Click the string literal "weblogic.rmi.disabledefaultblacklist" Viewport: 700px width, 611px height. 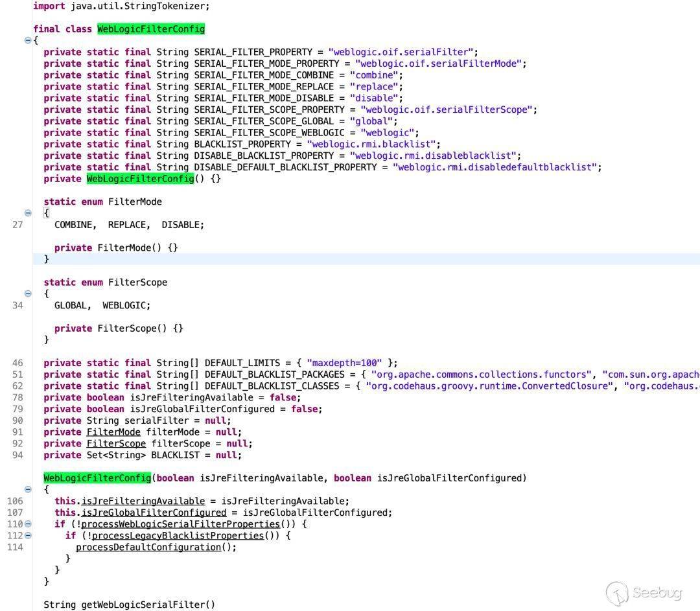495,167
